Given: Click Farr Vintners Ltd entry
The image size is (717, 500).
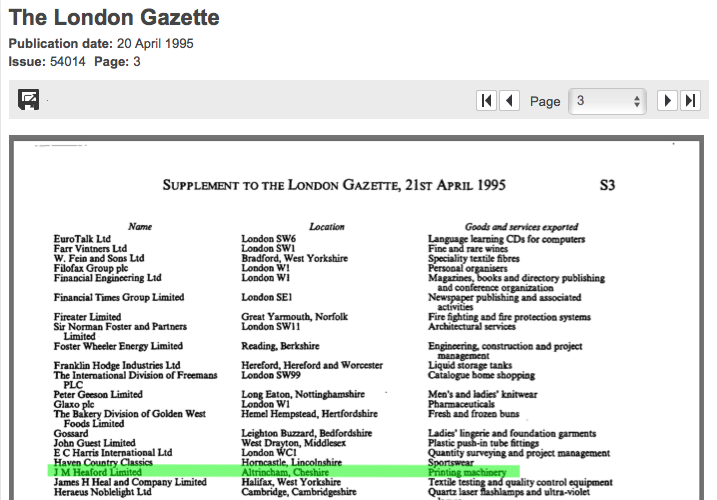Looking at the screenshot, I should coord(90,248).
